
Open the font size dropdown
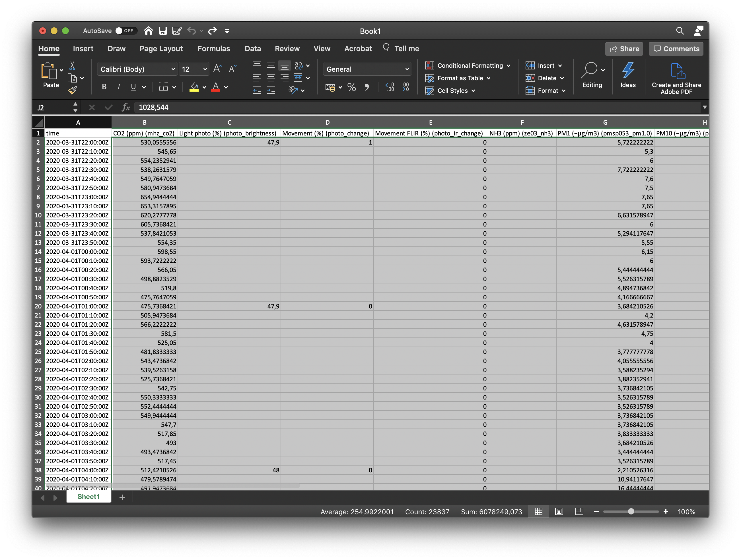click(x=205, y=69)
